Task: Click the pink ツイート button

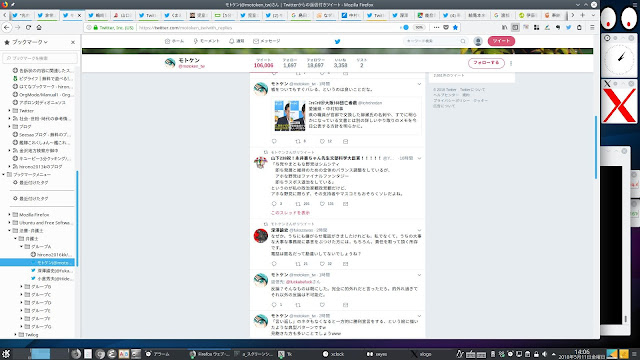Action: point(501,41)
